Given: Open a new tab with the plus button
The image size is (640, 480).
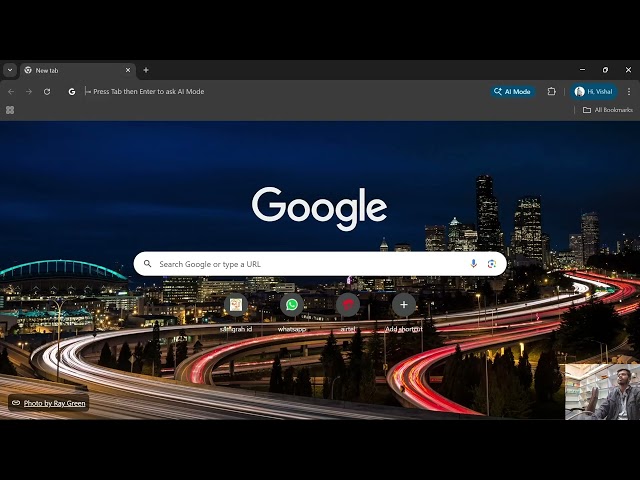Looking at the screenshot, I should (x=146, y=70).
